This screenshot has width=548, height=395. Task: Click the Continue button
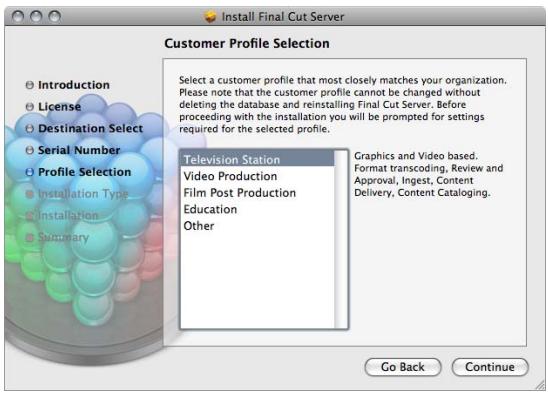(490, 367)
